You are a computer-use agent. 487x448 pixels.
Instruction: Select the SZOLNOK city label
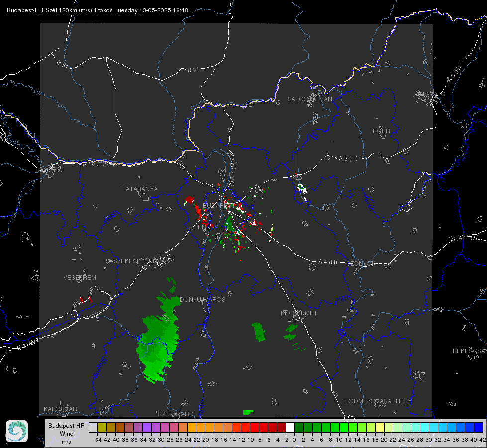(362, 264)
